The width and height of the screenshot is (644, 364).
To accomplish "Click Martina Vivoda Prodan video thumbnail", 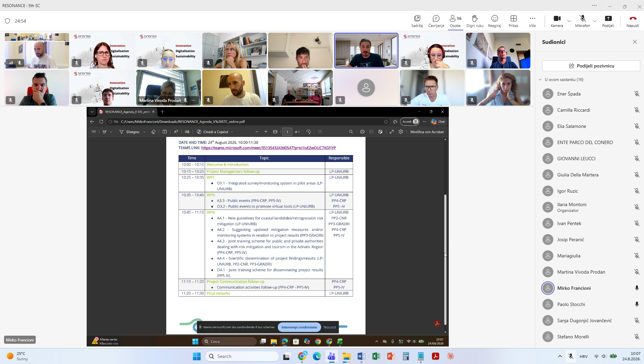I will click(168, 88).
